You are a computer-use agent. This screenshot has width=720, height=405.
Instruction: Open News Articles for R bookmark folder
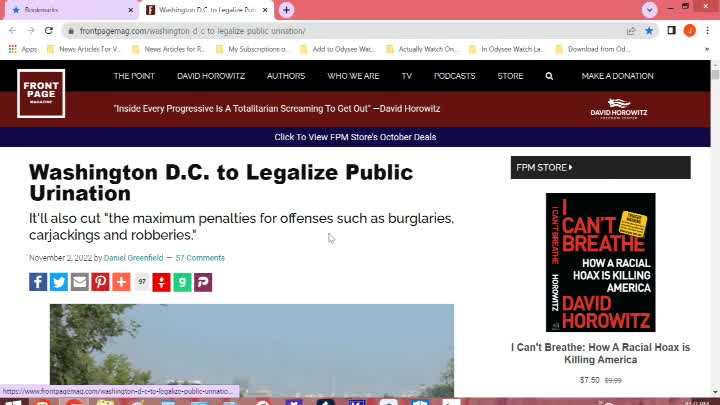point(169,49)
